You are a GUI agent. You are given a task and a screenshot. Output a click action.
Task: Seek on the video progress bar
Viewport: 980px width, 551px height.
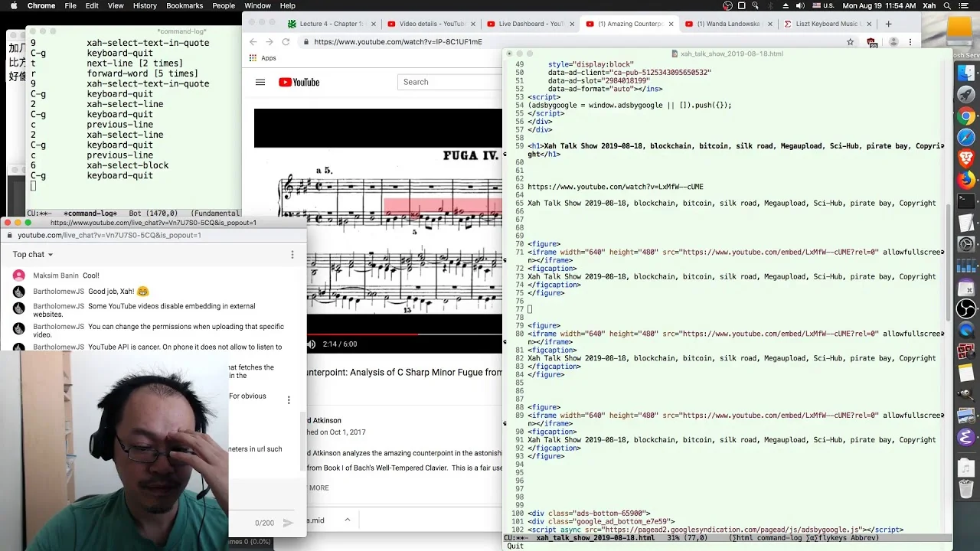click(404, 334)
